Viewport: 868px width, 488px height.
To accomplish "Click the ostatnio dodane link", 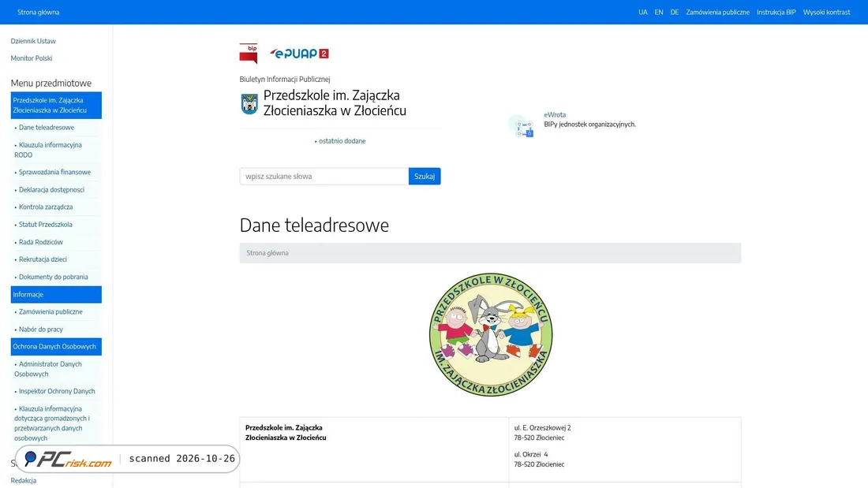I will coord(342,141).
